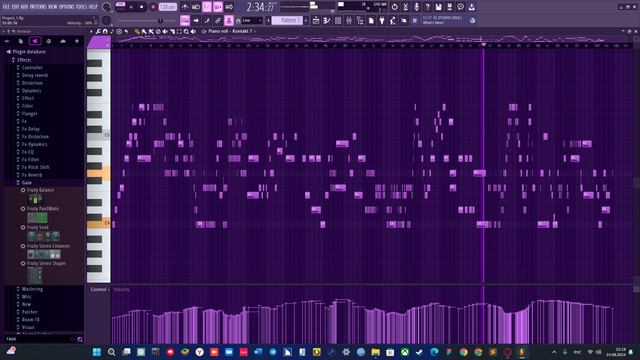Open the Playlist view icon
640x360 pixels.
coord(316,20)
